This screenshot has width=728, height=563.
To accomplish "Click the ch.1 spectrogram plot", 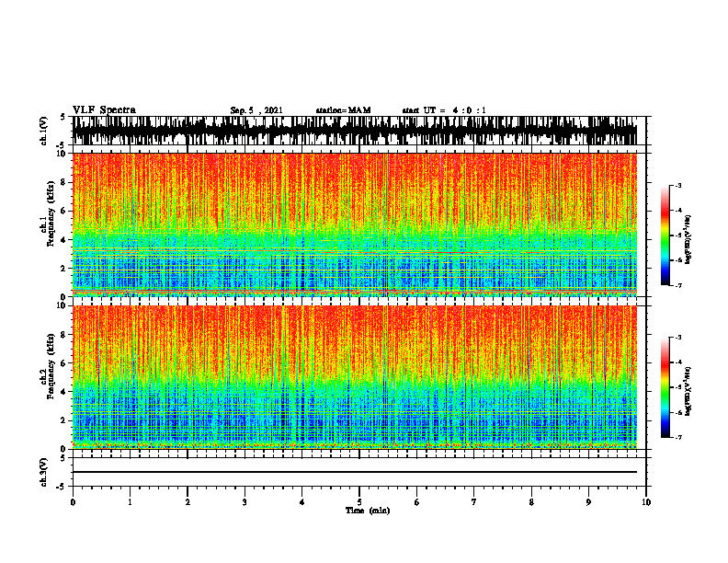I will [x=354, y=224].
